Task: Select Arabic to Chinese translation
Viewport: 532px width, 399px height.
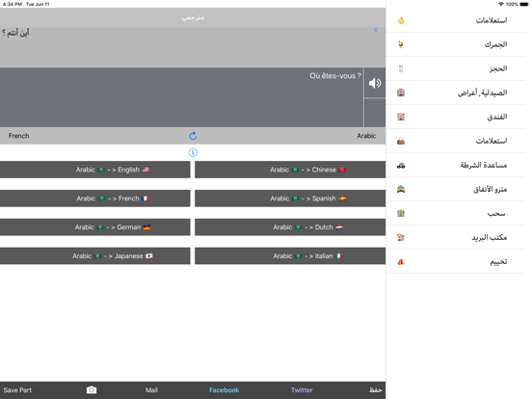Action: point(290,170)
